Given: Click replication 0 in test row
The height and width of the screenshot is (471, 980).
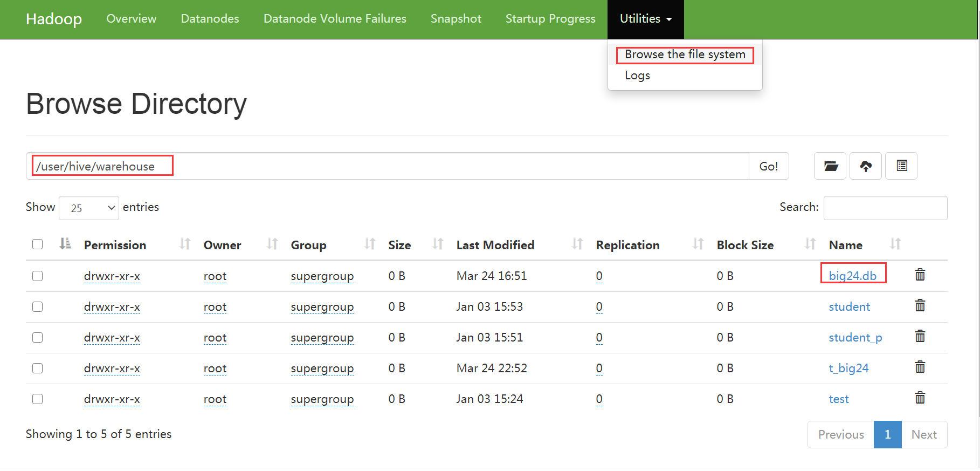Looking at the screenshot, I should click(x=599, y=399).
